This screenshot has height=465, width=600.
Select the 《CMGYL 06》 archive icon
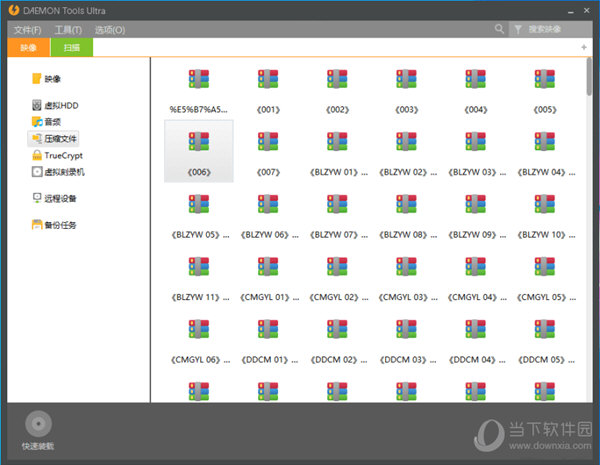pyautogui.click(x=199, y=329)
